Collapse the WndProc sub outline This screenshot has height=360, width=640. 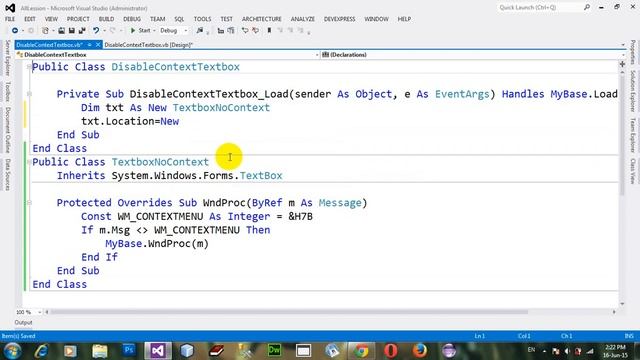tap(29, 203)
